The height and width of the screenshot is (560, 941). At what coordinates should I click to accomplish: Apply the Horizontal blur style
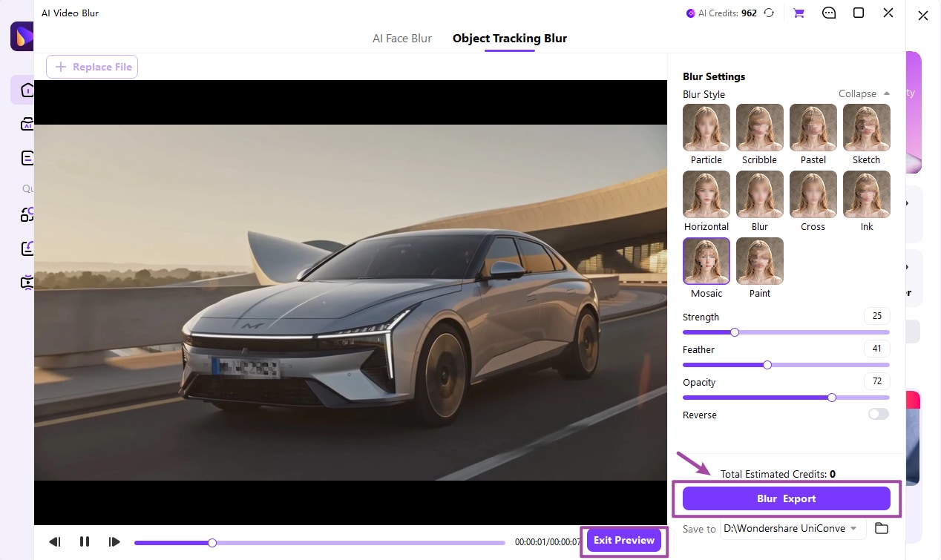pos(706,194)
